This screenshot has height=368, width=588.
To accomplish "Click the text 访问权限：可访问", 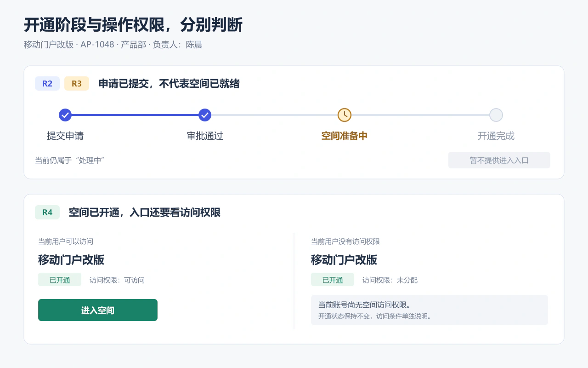I will pyautogui.click(x=117, y=280).
